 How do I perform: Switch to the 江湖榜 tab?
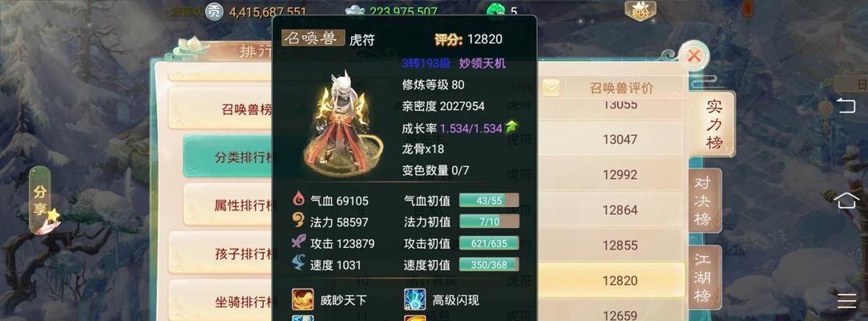tap(704, 277)
